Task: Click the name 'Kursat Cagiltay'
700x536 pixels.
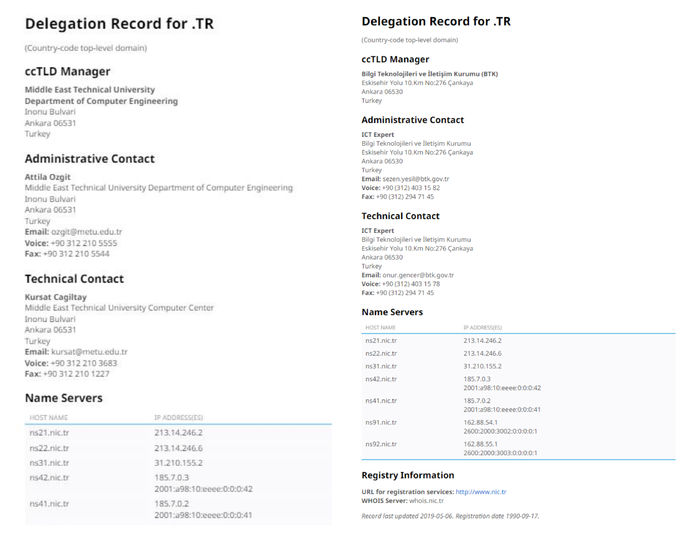Action: 55,297
